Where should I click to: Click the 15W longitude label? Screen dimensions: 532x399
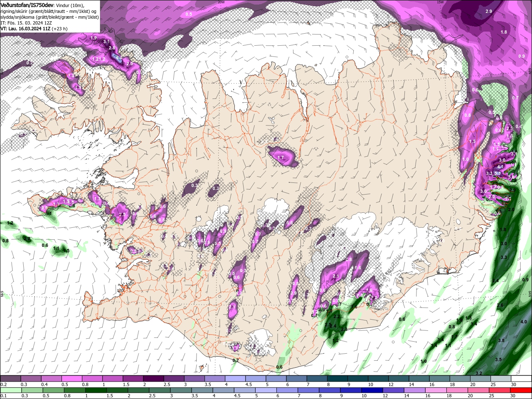[x=440, y=2]
